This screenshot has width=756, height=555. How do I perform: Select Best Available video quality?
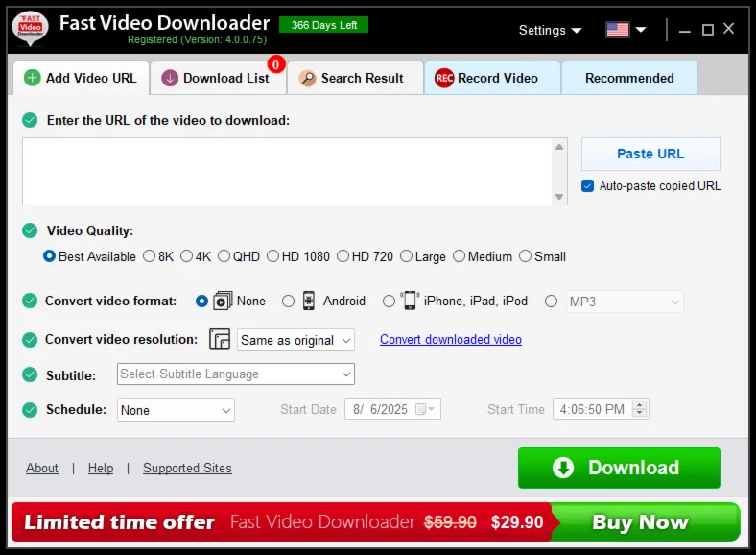point(49,256)
